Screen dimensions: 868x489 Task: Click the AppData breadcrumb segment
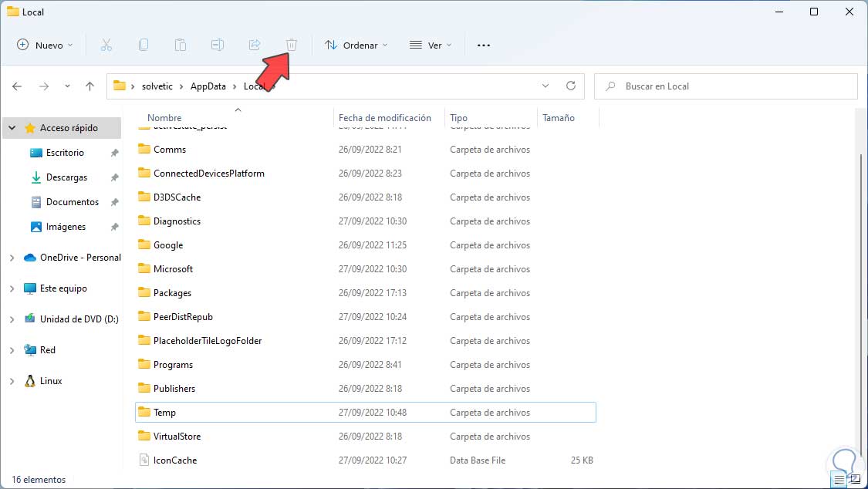(x=208, y=86)
